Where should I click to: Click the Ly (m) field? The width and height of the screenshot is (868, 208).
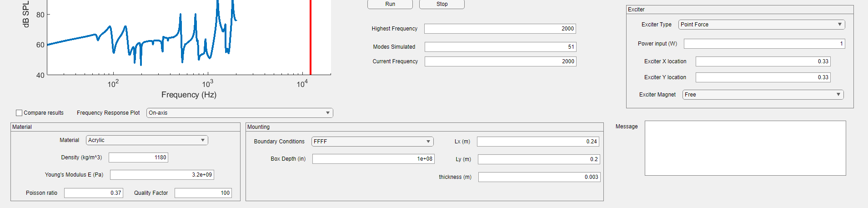[539, 159]
